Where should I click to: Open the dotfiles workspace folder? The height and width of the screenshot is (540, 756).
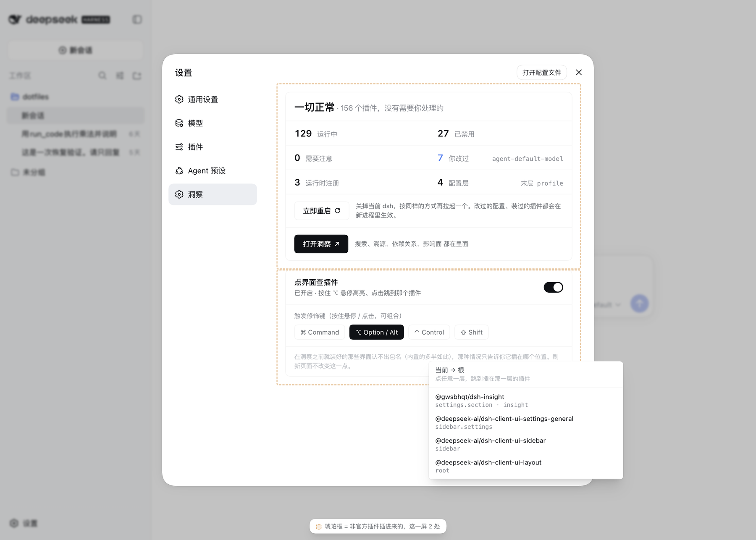point(76,97)
